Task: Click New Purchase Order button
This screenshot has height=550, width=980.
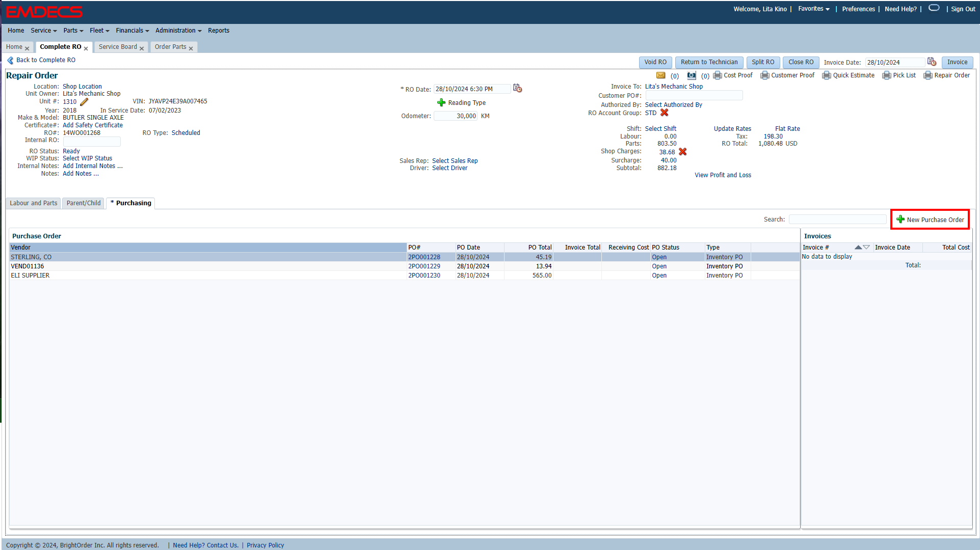Action: (930, 219)
